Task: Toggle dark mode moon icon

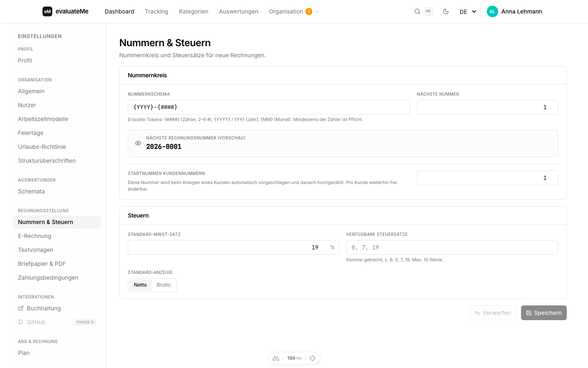Action: pyautogui.click(x=446, y=11)
